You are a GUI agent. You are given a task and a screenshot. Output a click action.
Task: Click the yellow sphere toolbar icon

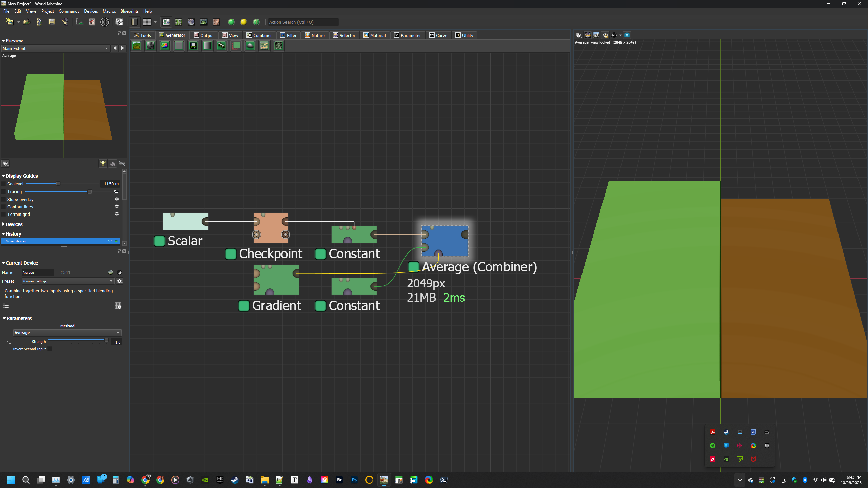[244, 22]
